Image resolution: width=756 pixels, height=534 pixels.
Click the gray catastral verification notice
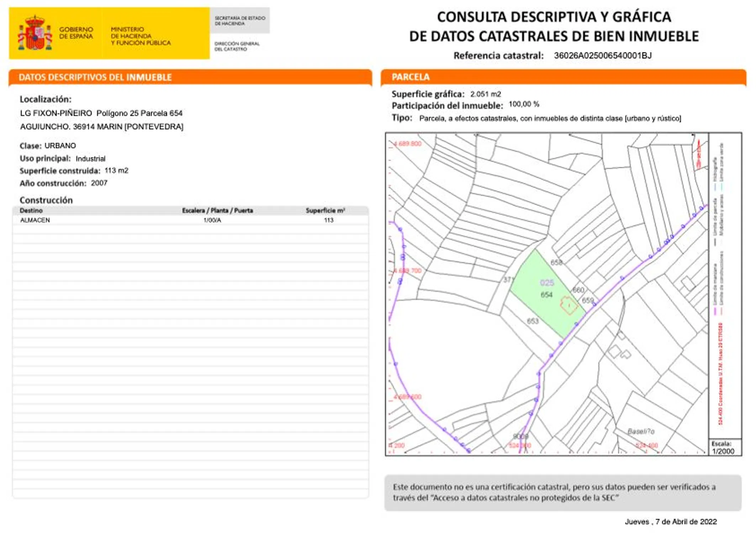pyautogui.click(x=563, y=493)
